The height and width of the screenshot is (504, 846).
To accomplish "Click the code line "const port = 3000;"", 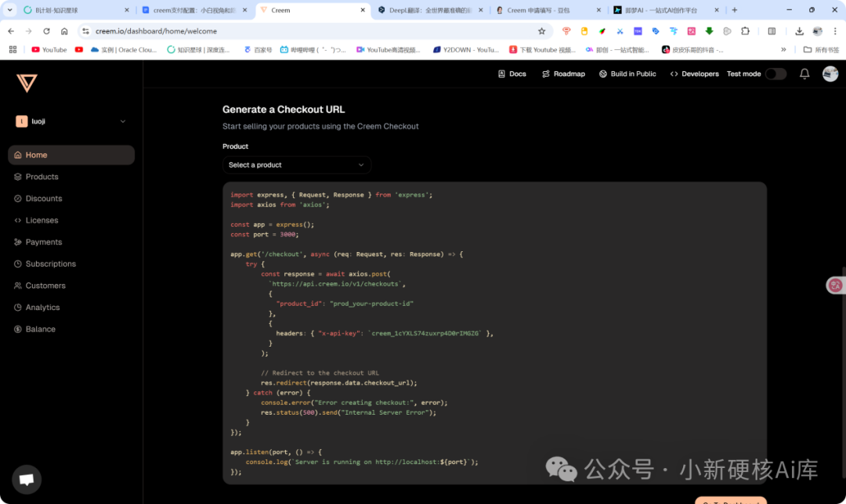I will point(265,235).
